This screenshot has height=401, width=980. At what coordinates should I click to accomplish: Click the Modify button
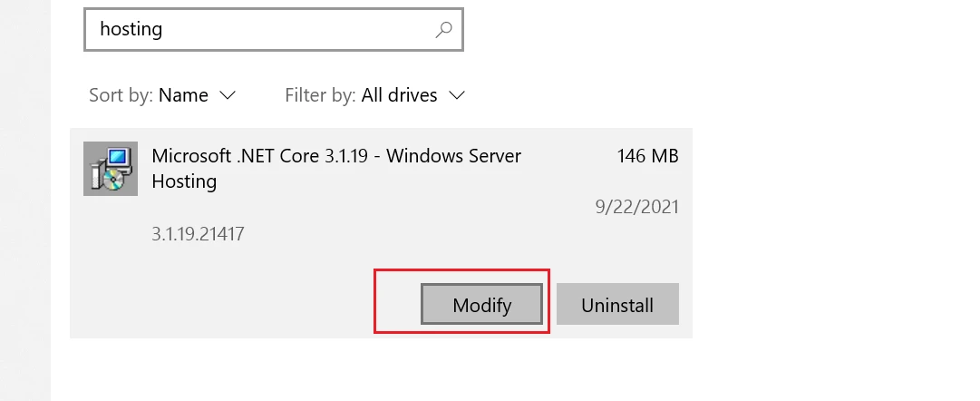point(482,305)
